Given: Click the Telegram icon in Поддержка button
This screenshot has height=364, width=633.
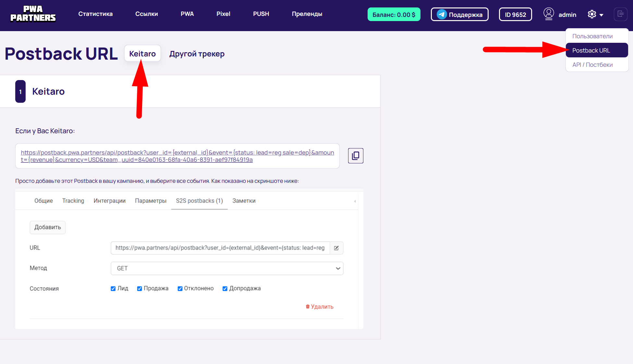Looking at the screenshot, I should coord(442,14).
